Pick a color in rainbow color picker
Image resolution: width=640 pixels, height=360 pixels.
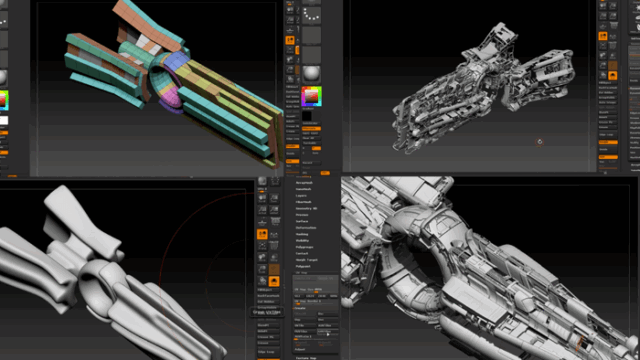coord(311,96)
